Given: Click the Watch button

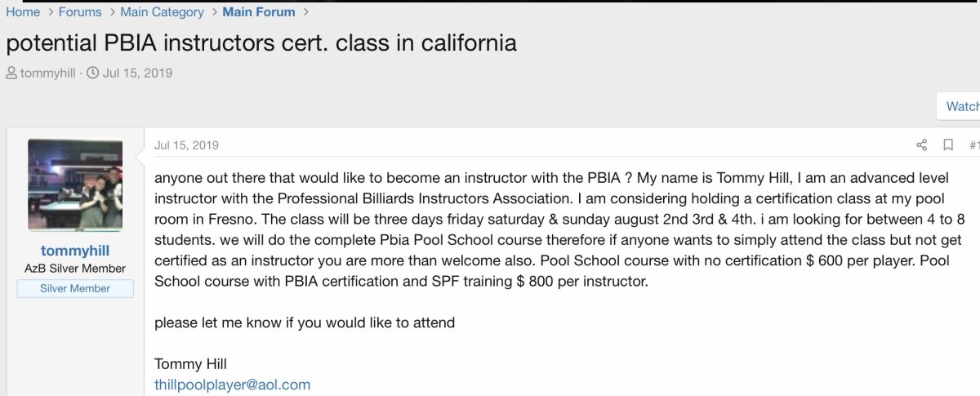Looking at the screenshot, I should 961,106.
